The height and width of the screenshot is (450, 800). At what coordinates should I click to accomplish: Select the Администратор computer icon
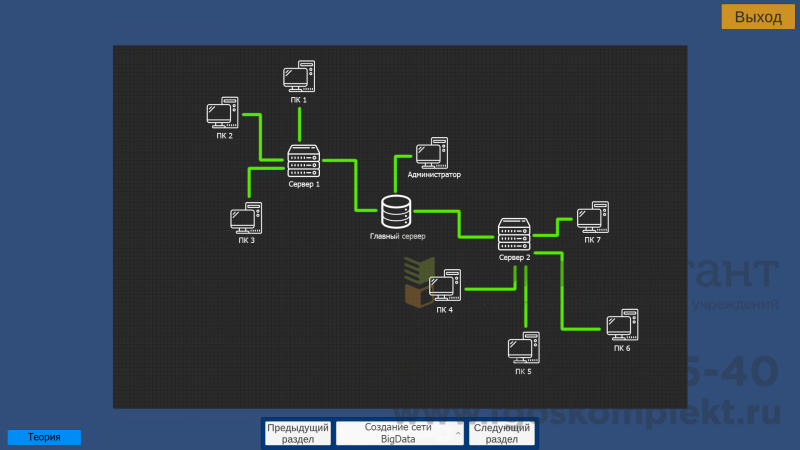click(x=432, y=153)
